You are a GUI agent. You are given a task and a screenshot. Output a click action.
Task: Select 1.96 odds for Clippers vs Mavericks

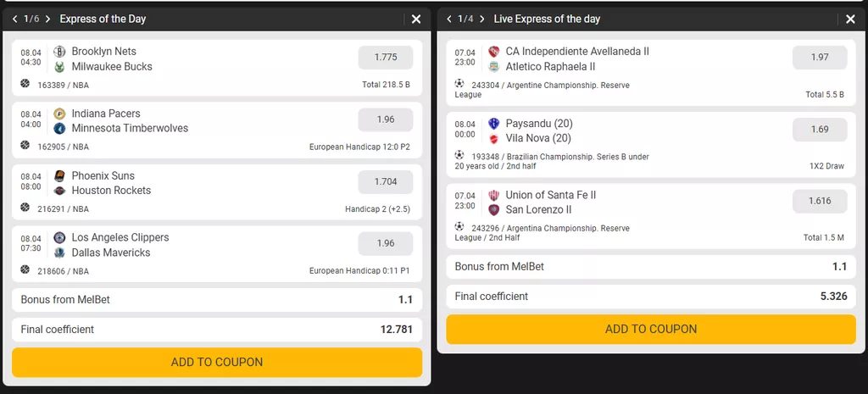[x=386, y=243]
